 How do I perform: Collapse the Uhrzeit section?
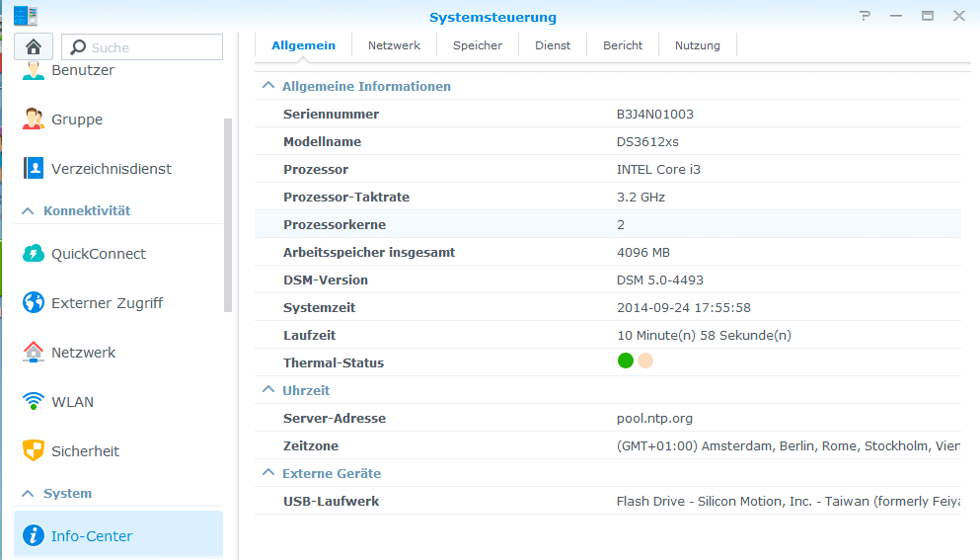268,390
